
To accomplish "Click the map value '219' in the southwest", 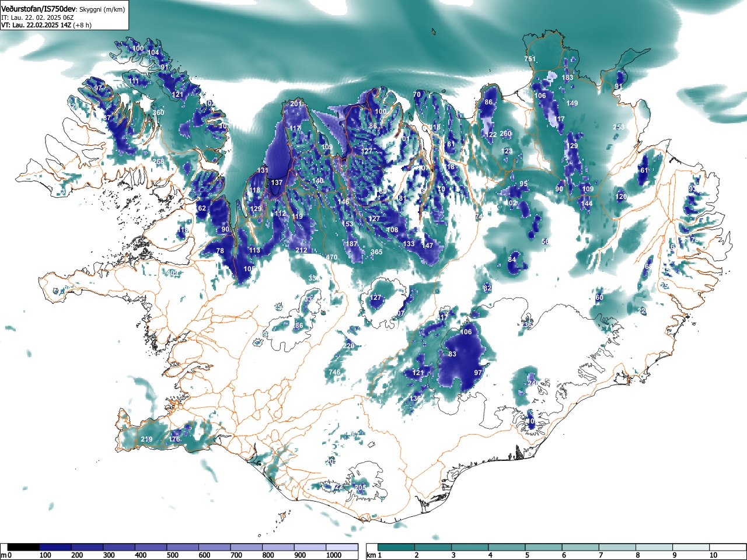I will tap(146, 440).
